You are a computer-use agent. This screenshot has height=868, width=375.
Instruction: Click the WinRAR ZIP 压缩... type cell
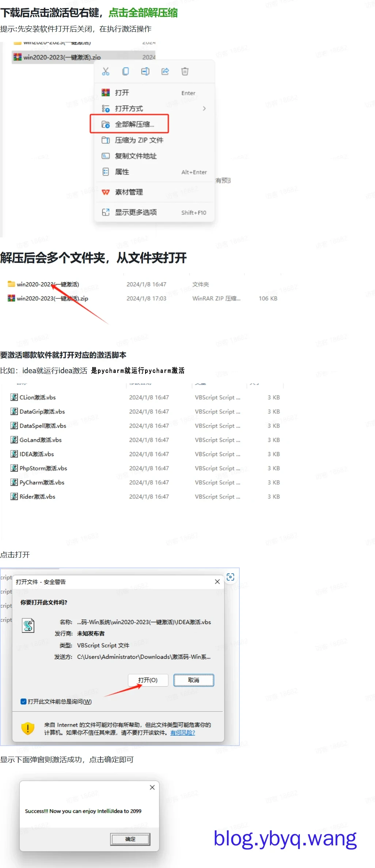(216, 298)
